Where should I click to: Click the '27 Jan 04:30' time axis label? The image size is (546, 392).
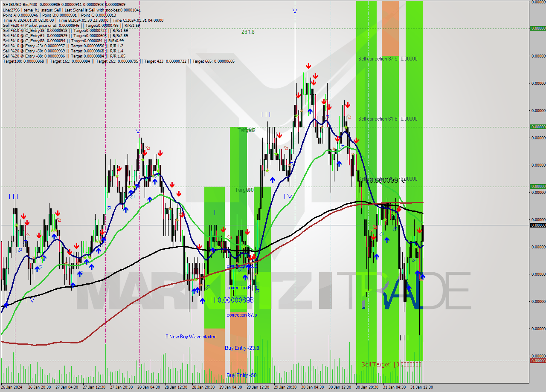click(67, 387)
